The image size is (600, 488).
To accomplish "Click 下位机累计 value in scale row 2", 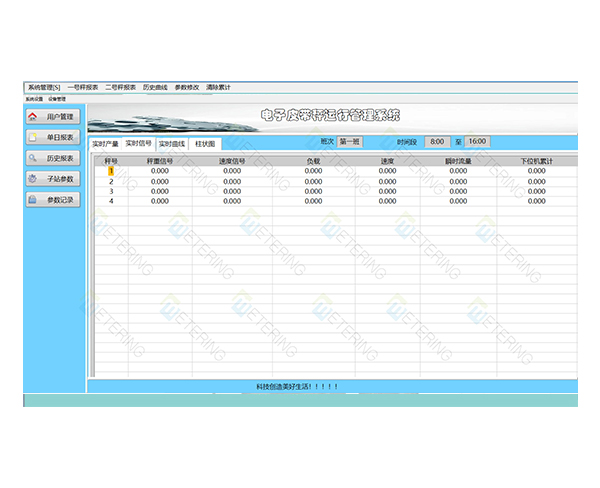I will pyautogui.click(x=536, y=181).
